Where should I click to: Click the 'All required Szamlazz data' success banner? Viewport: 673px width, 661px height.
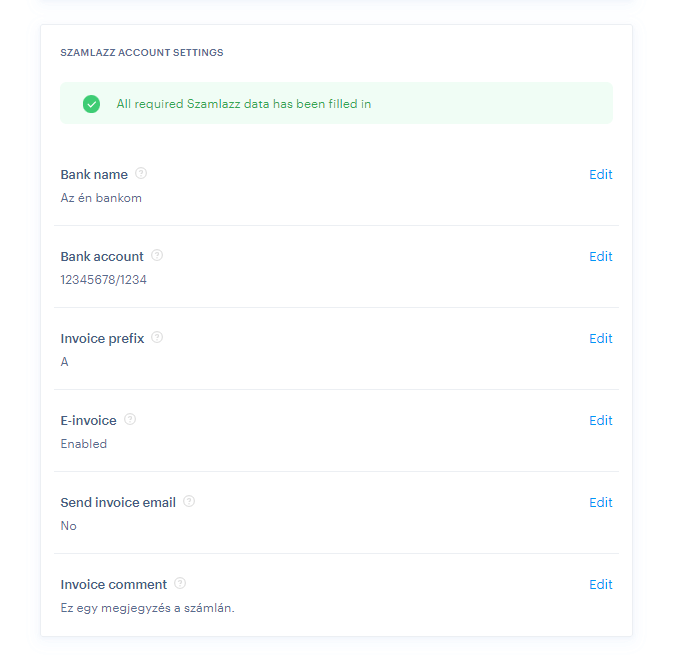336,103
